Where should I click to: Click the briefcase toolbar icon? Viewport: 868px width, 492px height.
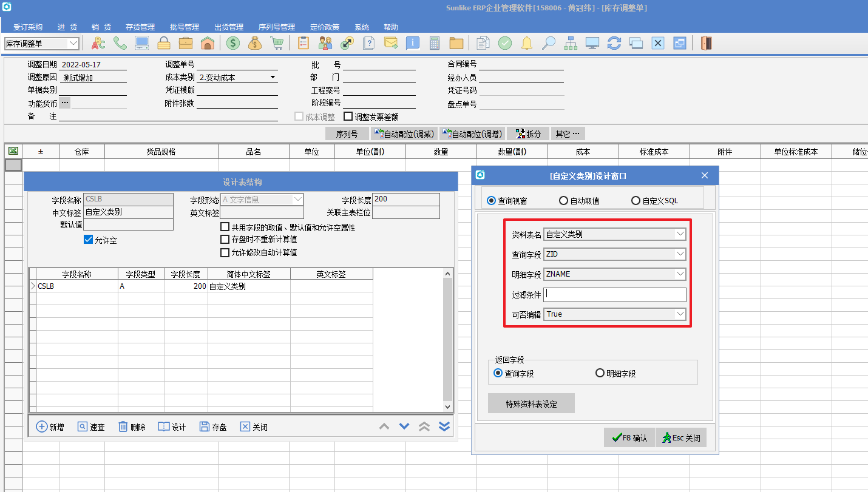pos(185,43)
